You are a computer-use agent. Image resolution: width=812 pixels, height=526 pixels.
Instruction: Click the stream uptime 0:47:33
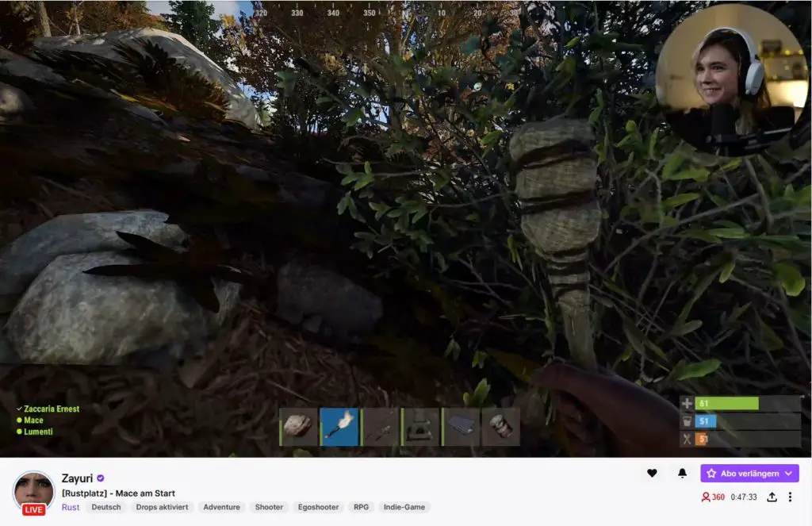744,497
